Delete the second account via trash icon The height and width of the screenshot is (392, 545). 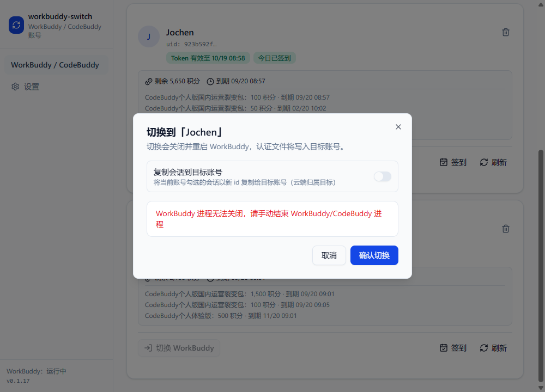pos(506,229)
